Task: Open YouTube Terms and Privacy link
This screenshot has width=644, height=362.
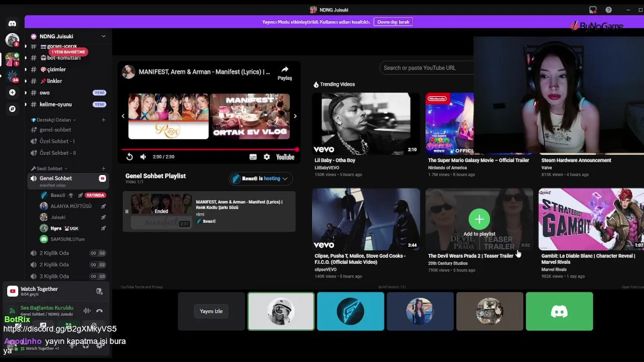Action: (x=142, y=287)
